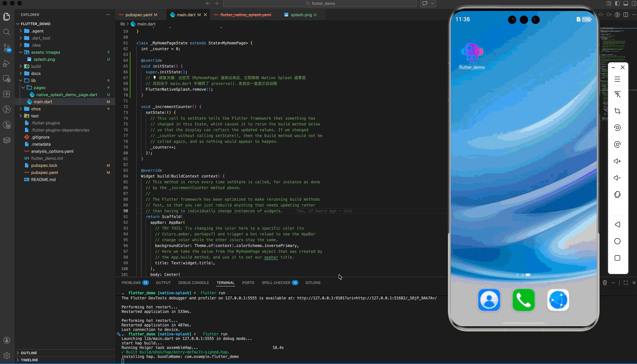Switch to the DEBUG CONSOLE tab
Screen dimensions: 637x364
193,283
